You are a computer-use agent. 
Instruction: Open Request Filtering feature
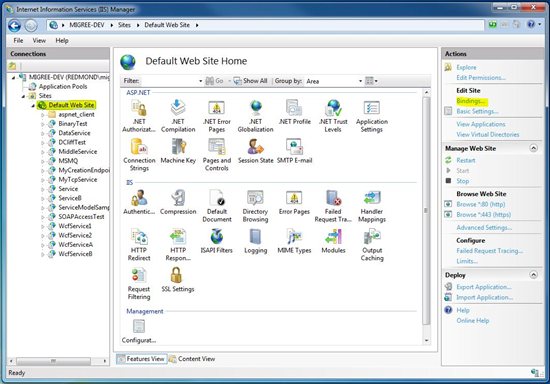pos(139,283)
